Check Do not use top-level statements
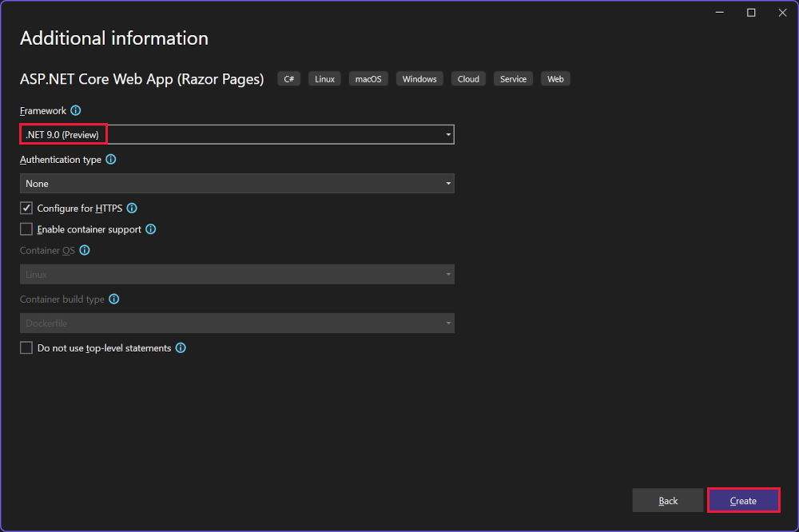The image size is (799, 532). pos(26,348)
